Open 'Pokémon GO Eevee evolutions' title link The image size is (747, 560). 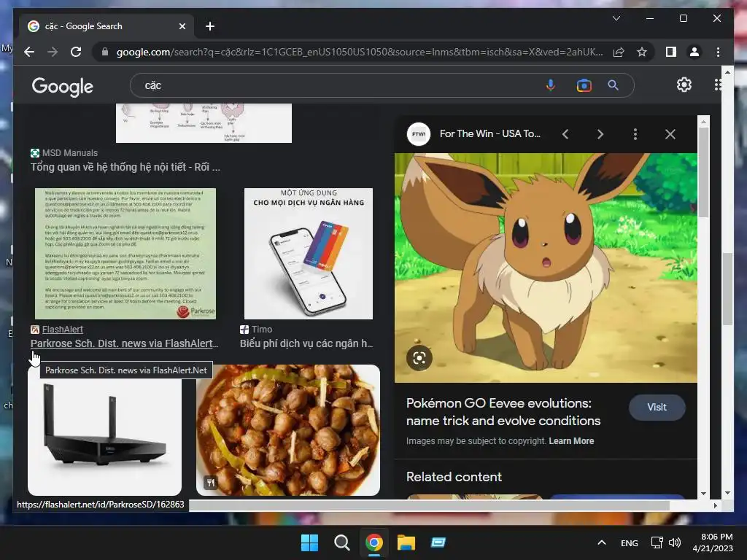point(503,412)
